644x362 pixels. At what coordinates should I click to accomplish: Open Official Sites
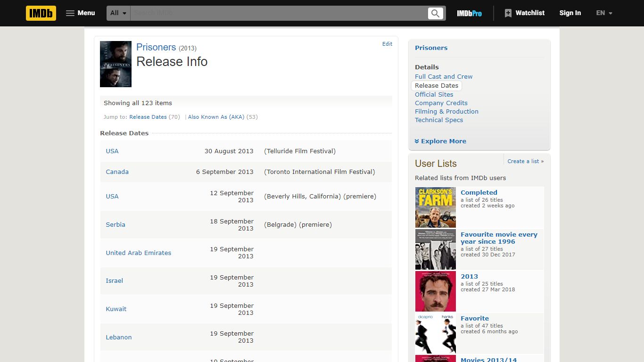tap(434, 95)
